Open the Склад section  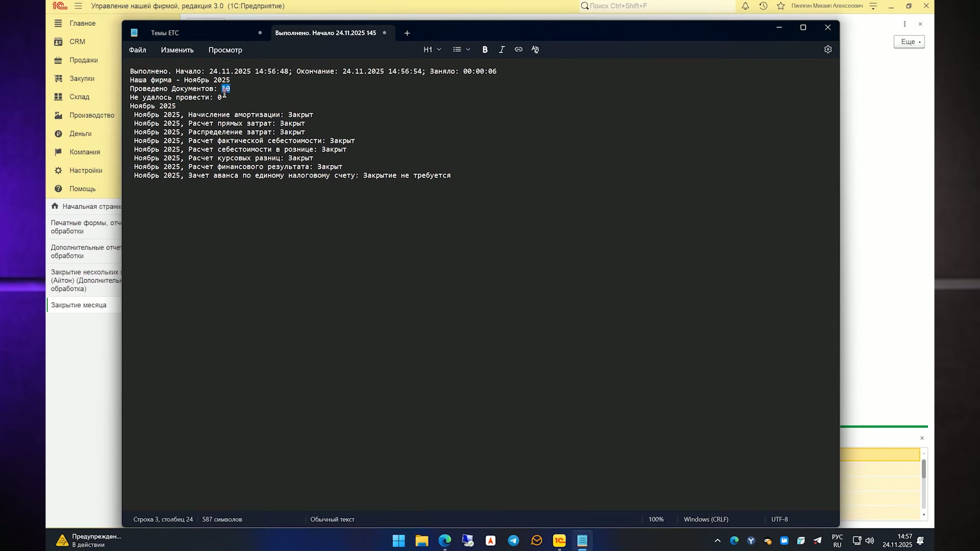click(79, 97)
